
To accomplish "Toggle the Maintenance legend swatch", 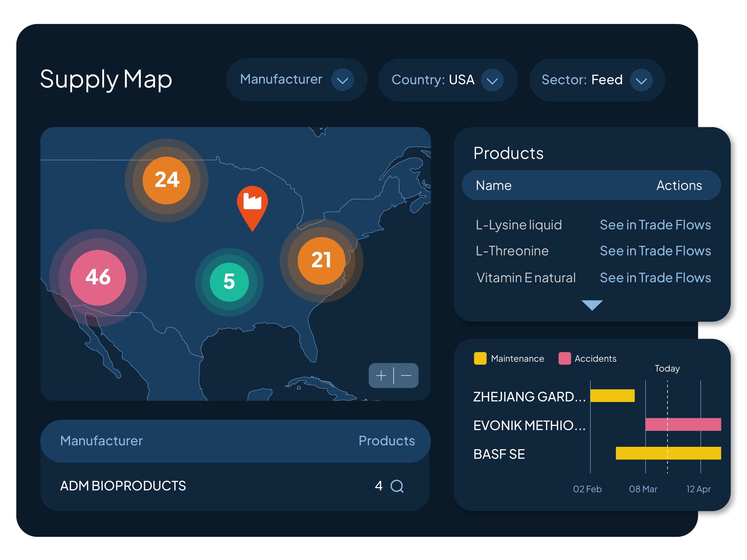I will coord(480,358).
